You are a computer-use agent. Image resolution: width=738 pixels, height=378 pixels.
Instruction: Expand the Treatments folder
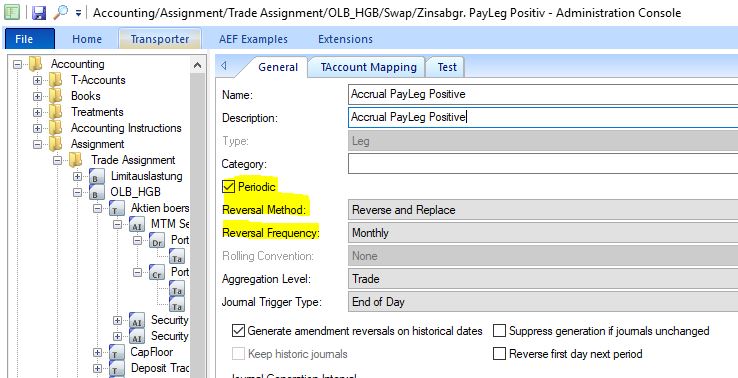(38, 112)
